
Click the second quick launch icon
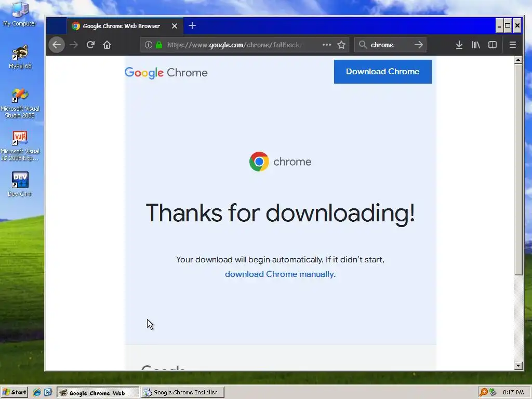click(x=48, y=393)
